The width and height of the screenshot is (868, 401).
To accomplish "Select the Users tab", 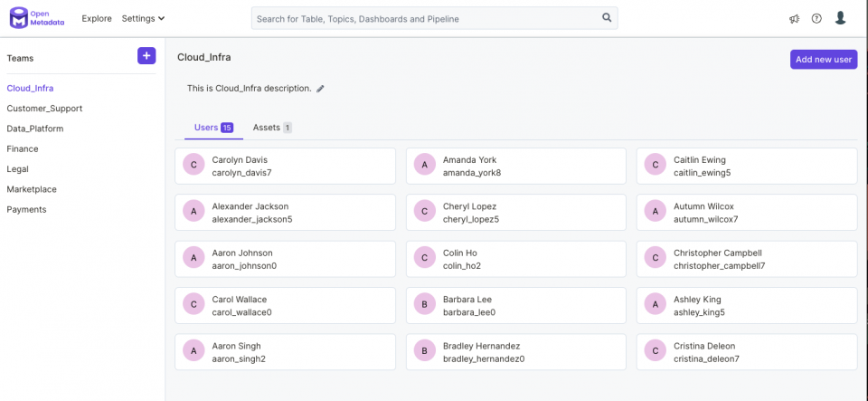I will click(x=213, y=128).
